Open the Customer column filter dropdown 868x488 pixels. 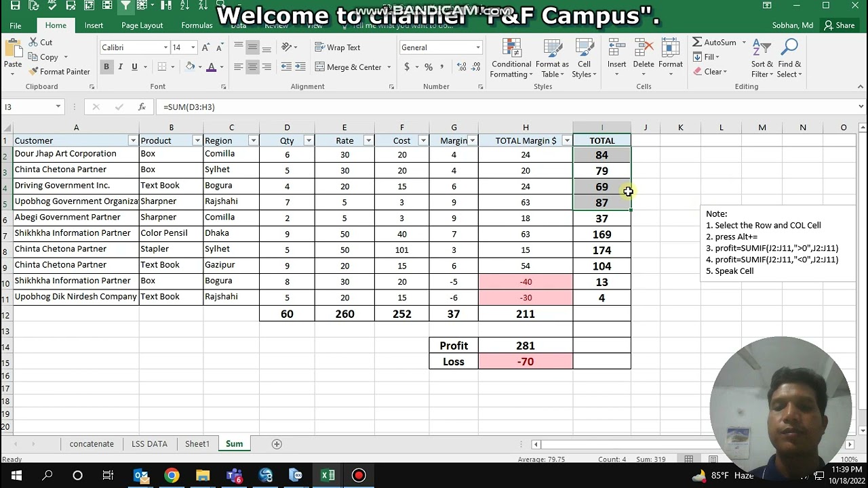point(133,140)
